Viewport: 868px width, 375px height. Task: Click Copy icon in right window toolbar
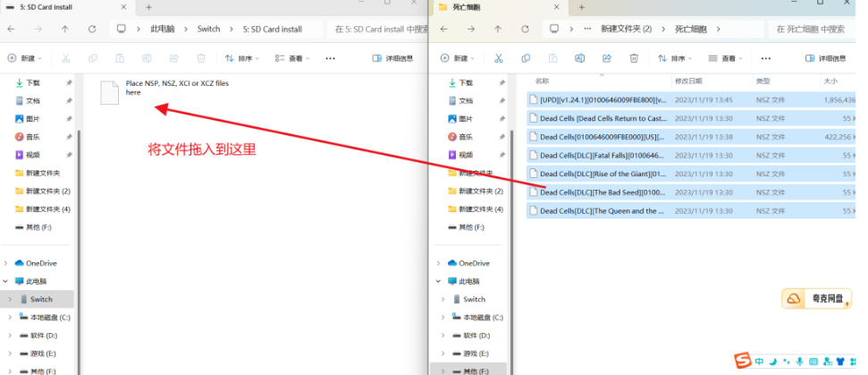tap(526, 58)
